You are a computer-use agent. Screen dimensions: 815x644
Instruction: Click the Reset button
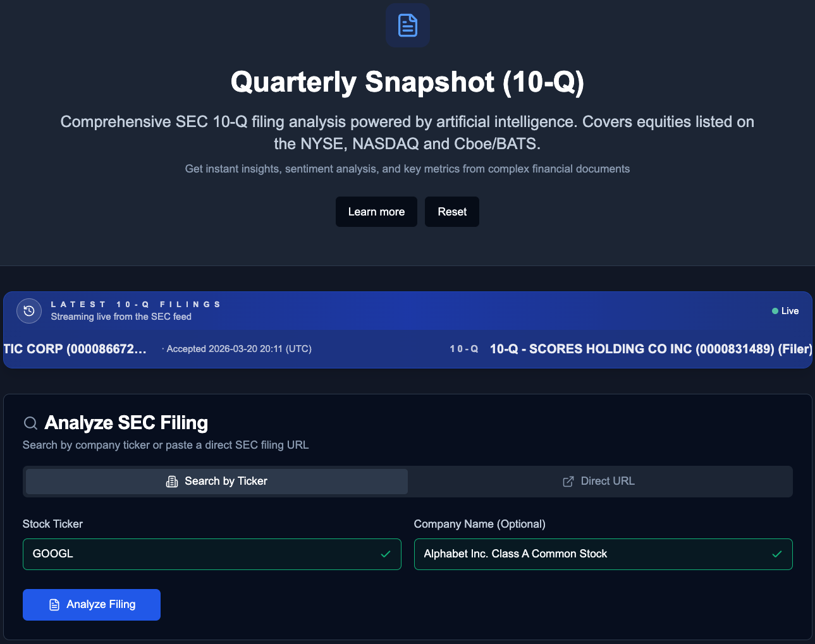[x=451, y=211]
